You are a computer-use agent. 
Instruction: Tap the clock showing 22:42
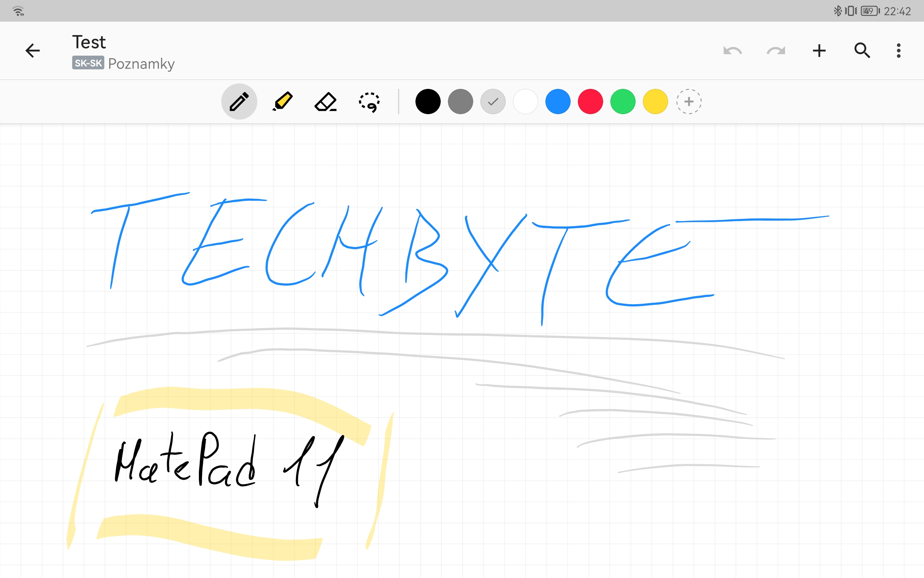897,12
